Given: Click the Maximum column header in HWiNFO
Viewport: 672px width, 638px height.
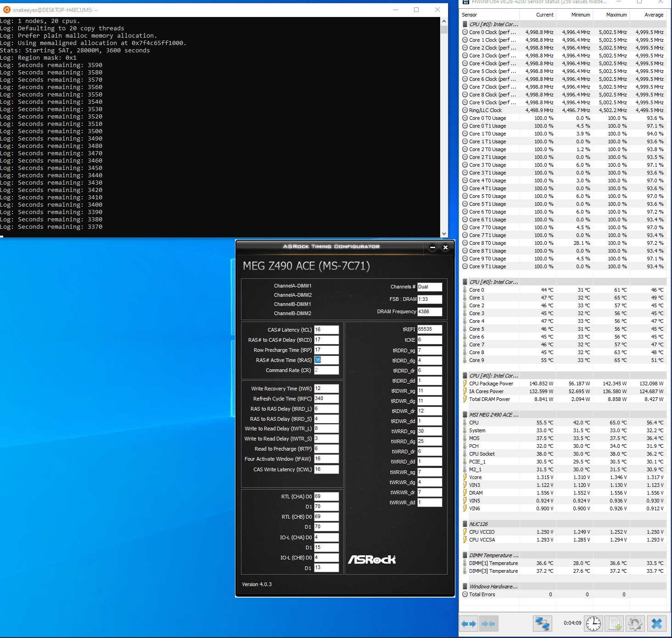Looking at the screenshot, I should click(x=611, y=15).
